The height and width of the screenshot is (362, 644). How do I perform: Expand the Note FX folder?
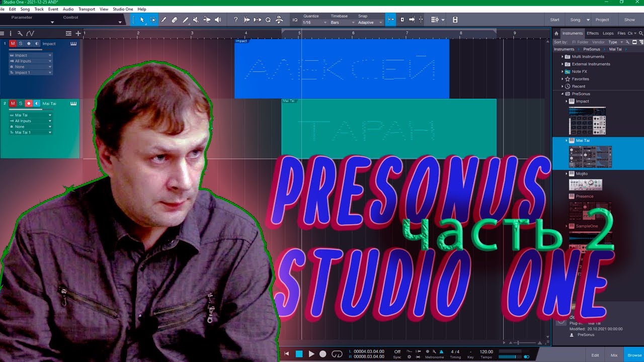coord(563,71)
